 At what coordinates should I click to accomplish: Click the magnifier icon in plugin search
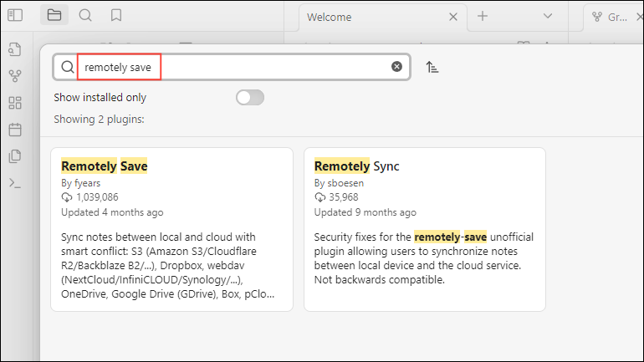68,67
